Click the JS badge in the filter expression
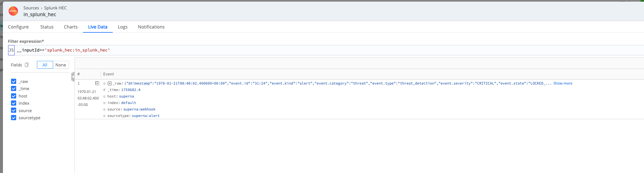 click(11, 50)
